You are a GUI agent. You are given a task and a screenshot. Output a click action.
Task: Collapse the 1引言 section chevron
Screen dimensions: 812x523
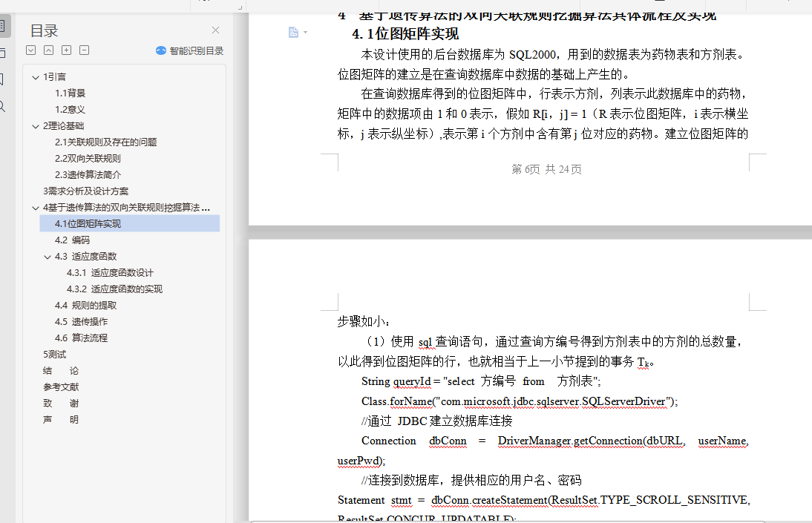tap(35, 77)
